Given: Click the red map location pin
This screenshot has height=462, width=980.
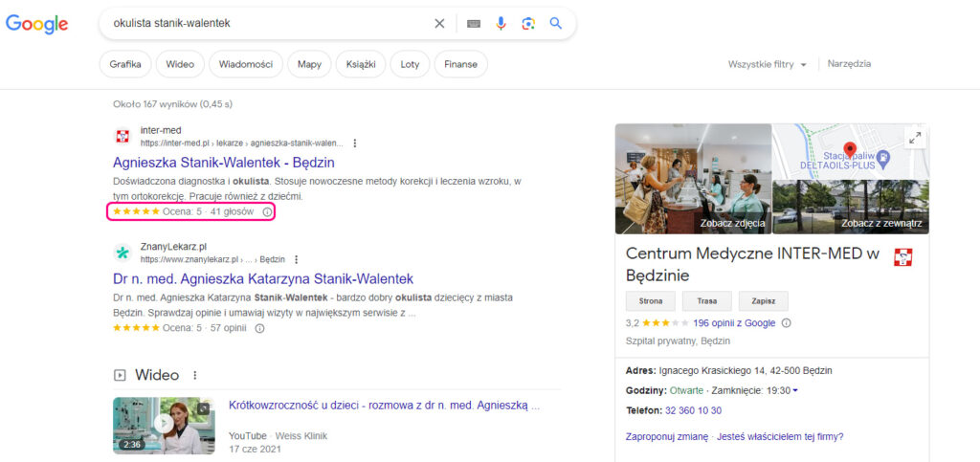Looking at the screenshot, I should click(850, 150).
